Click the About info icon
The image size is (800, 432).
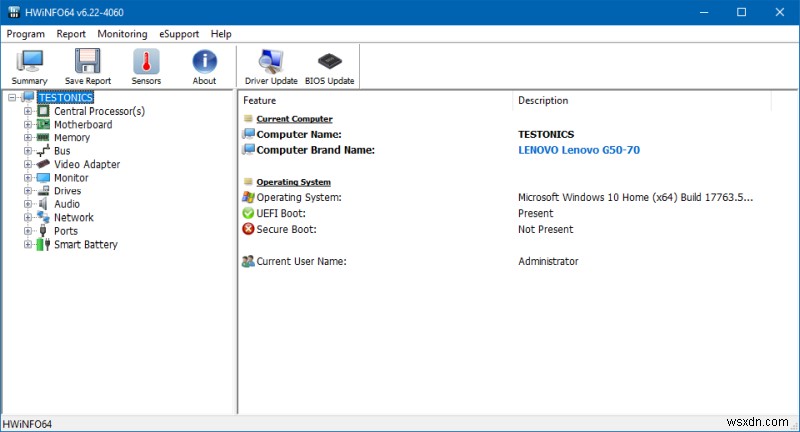point(204,62)
